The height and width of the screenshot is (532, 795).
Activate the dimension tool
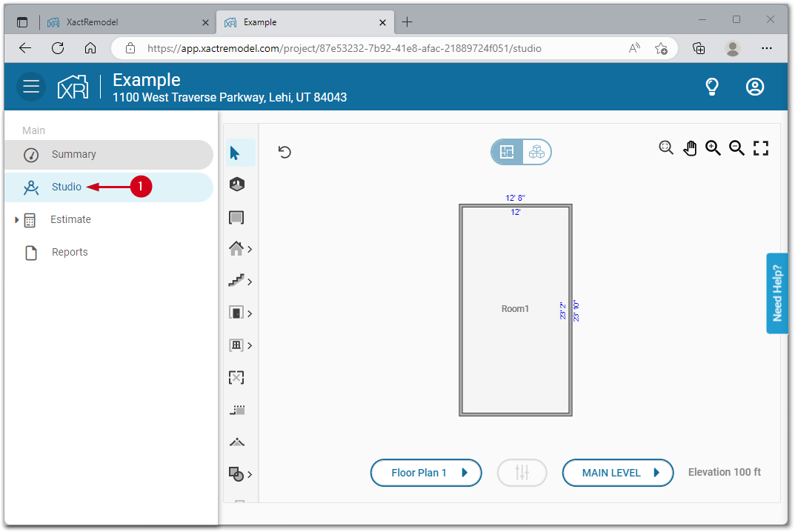(x=237, y=409)
